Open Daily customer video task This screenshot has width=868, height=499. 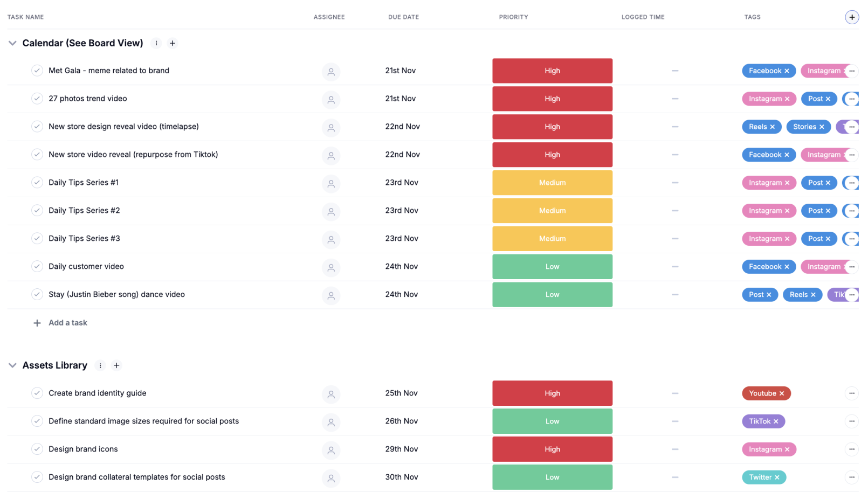86,267
